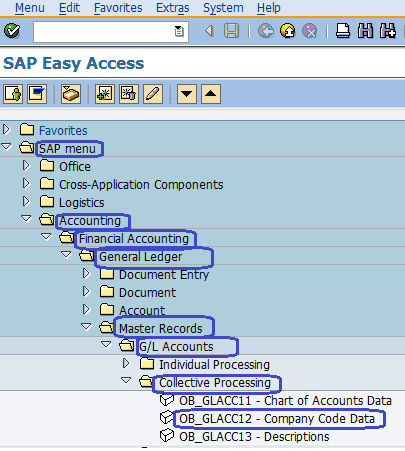The image size is (405, 451).
Task: Collapse the SAP menu node
Action: click(6, 147)
